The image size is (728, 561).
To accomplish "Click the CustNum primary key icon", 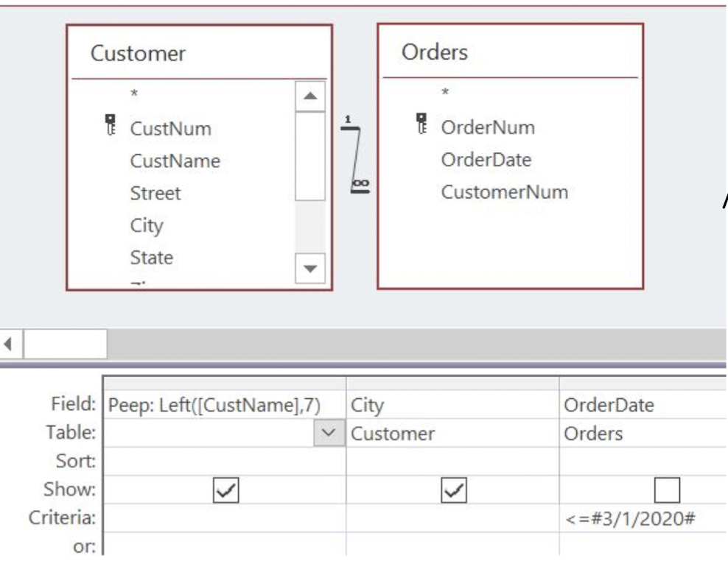I will click(110, 125).
